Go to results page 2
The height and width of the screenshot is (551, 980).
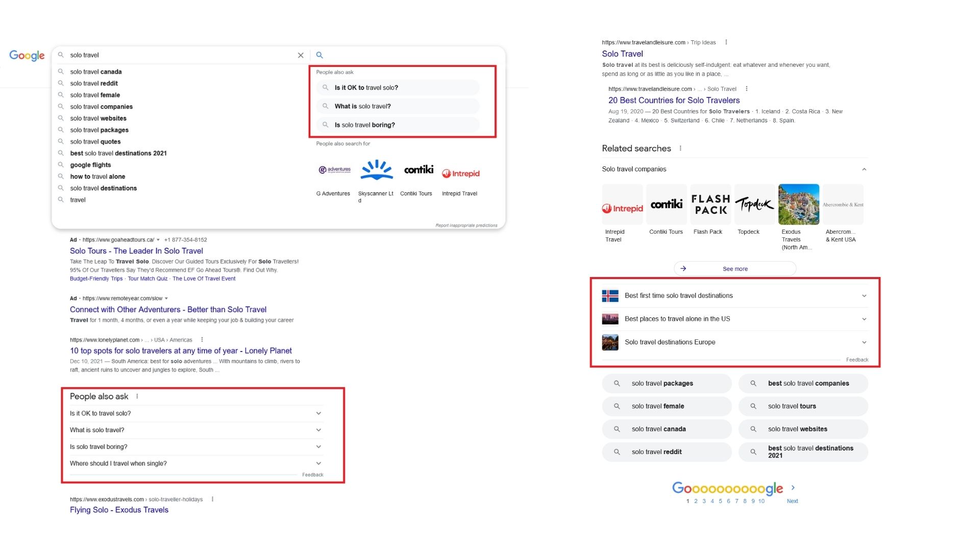[x=696, y=502]
